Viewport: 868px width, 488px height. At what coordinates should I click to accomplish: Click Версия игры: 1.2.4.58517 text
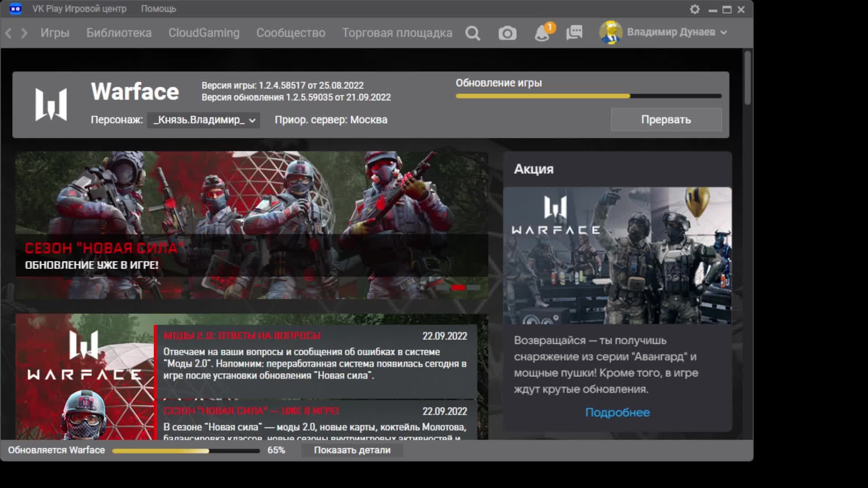[x=283, y=85]
